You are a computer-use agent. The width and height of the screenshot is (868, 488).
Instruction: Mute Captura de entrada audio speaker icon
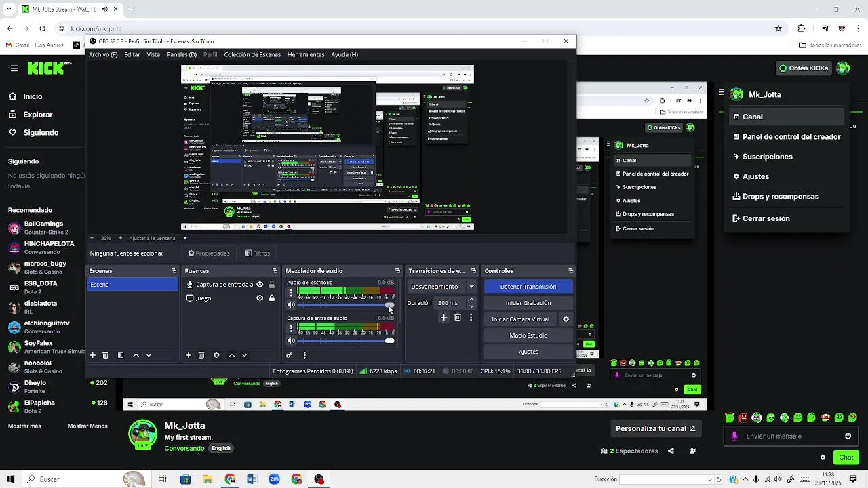pyautogui.click(x=292, y=341)
